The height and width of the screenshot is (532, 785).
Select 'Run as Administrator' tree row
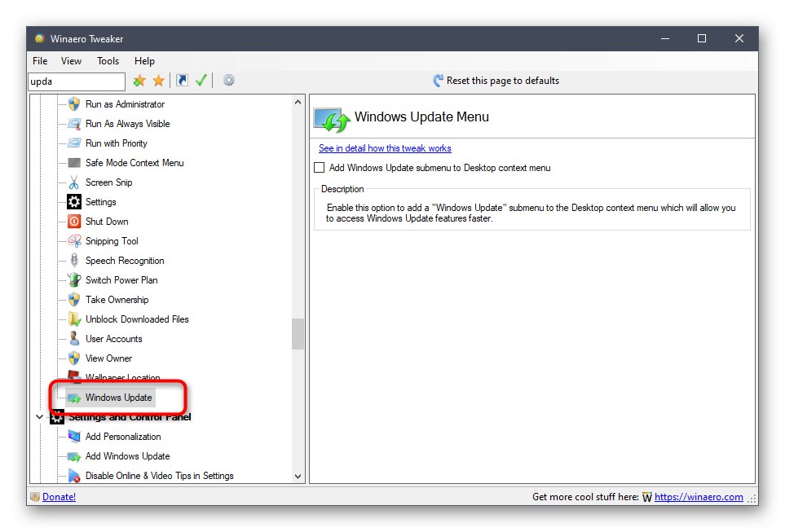pos(126,104)
